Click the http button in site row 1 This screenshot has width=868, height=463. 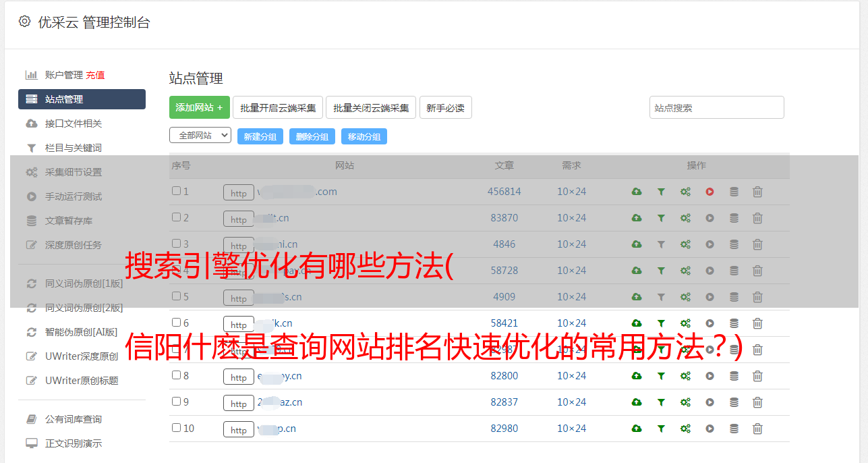(x=239, y=192)
